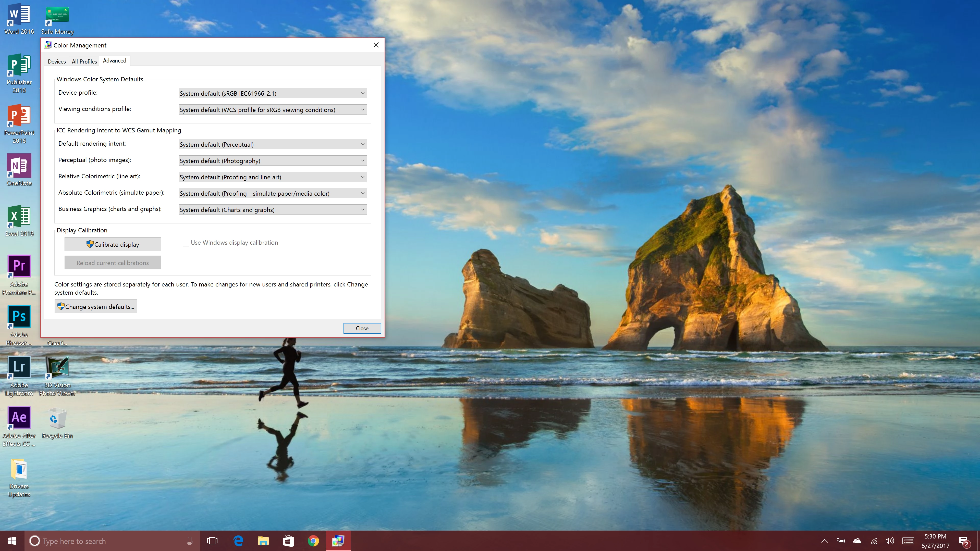Open Microsoft Edge from the taskbar

tap(239, 541)
